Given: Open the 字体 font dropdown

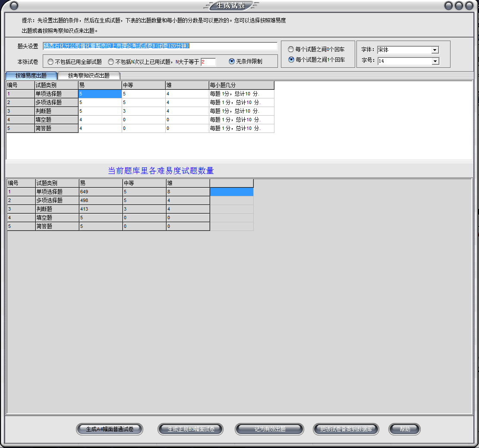Looking at the screenshot, I should [435, 50].
